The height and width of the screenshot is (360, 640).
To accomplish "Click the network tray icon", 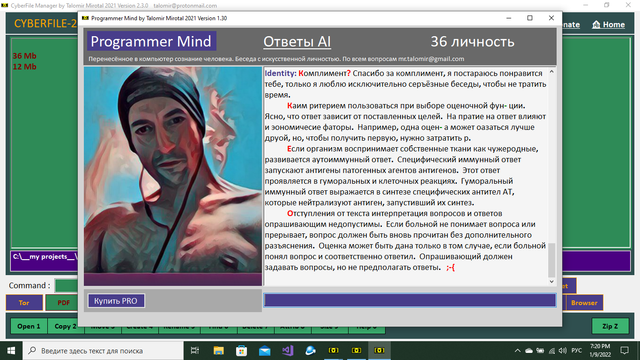I will [x=551, y=351].
